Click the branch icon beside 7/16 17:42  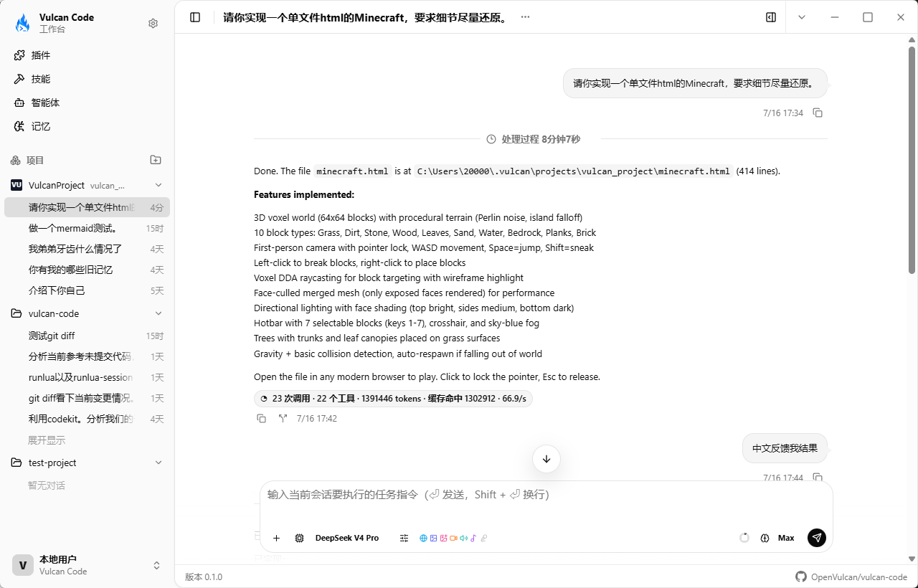pos(283,419)
